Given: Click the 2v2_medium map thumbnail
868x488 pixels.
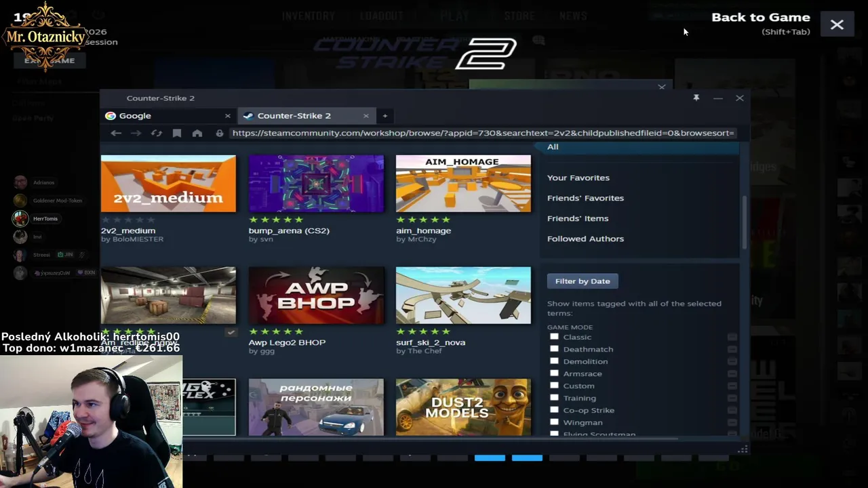Looking at the screenshot, I should 168,184.
